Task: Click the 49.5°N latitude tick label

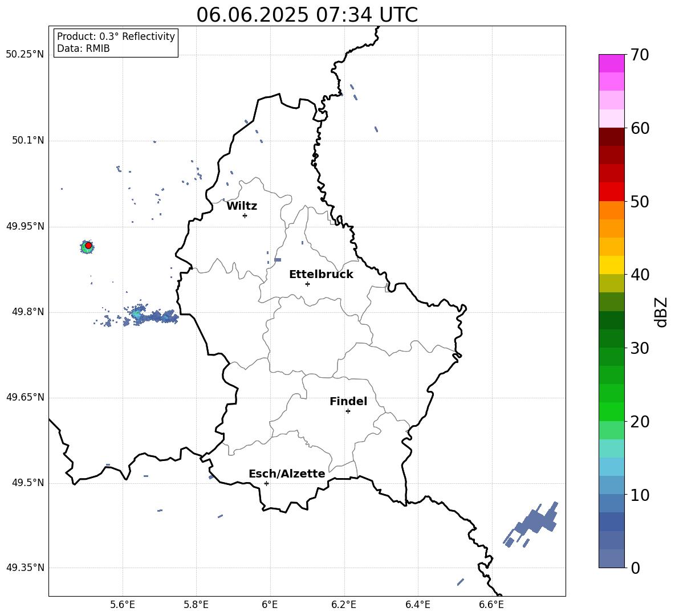Action: (28, 483)
